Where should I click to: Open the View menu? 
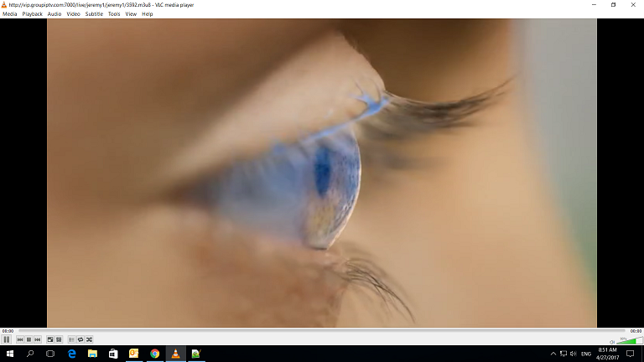pos(131,14)
